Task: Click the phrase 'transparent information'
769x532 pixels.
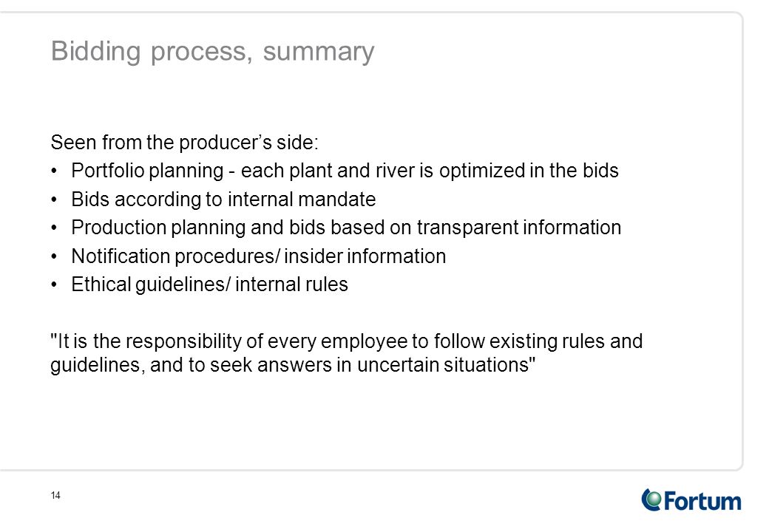Action: click(519, 228)
